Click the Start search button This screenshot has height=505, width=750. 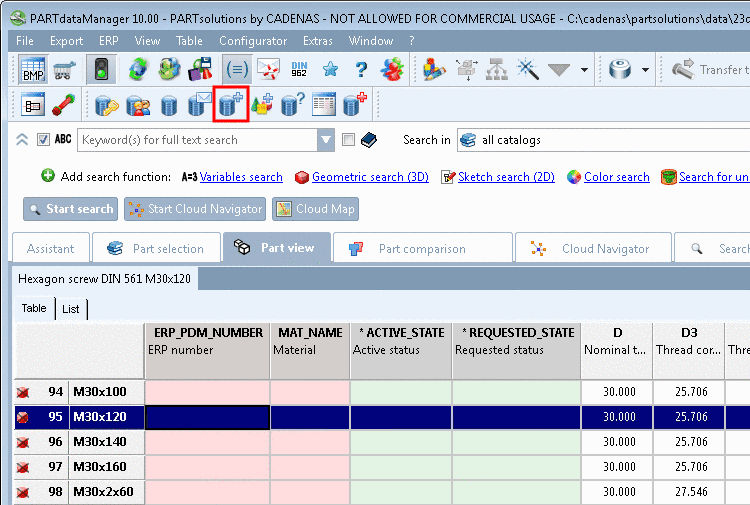pos(70,209)
